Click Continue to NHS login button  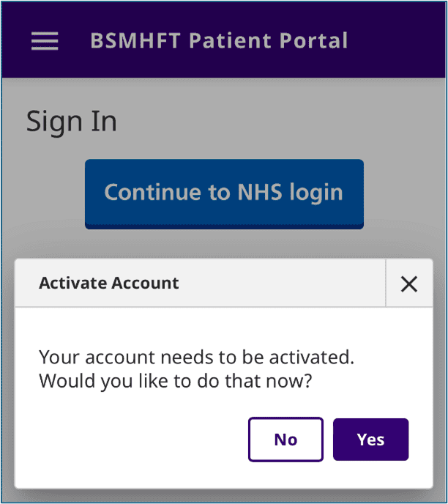coord(224,193)
